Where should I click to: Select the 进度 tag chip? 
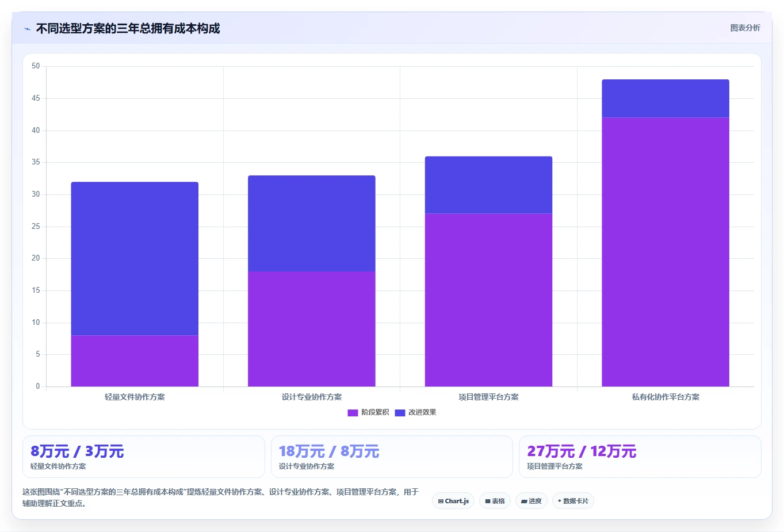[531, 501]
